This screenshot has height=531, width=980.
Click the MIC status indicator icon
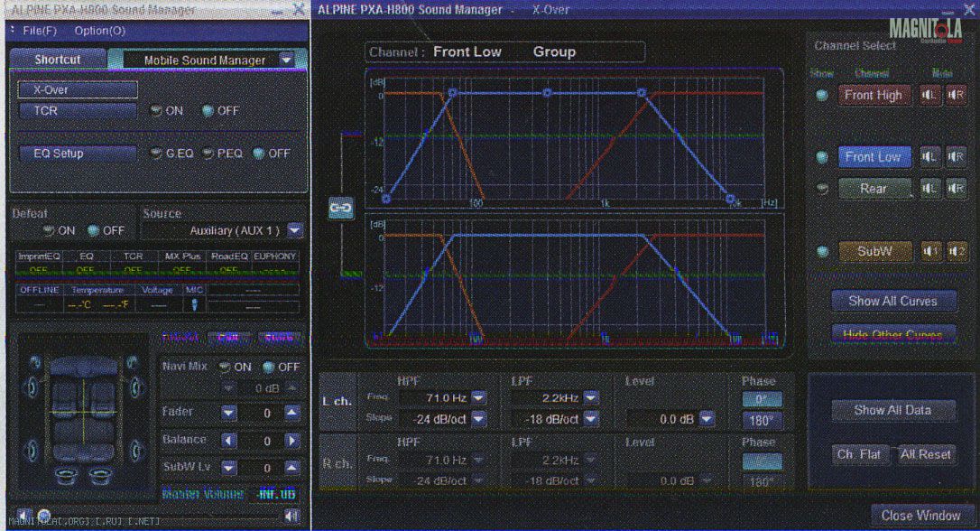194,304
